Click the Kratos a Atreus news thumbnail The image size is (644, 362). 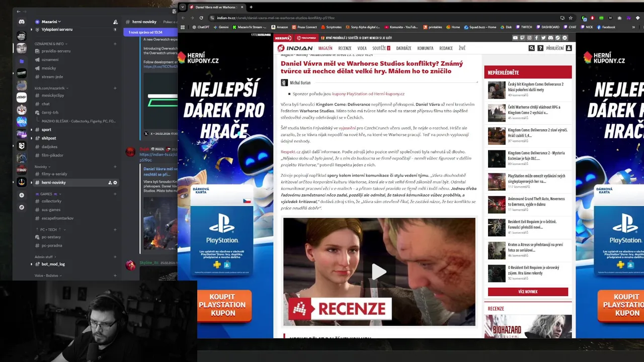click(497, 250)
